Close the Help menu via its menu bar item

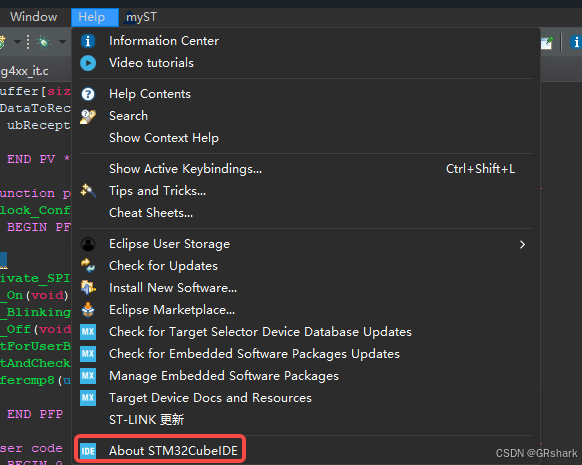95,17
